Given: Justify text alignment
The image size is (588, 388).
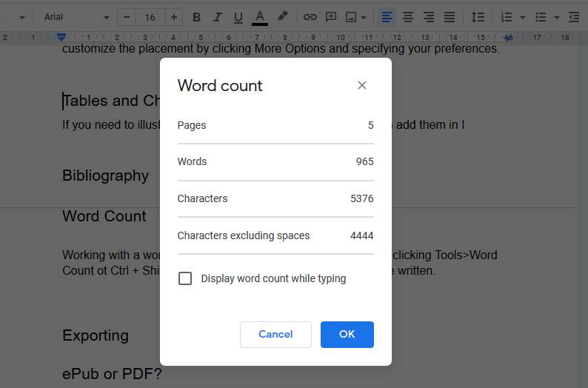Looking at the screenshot, I should 450,17.
